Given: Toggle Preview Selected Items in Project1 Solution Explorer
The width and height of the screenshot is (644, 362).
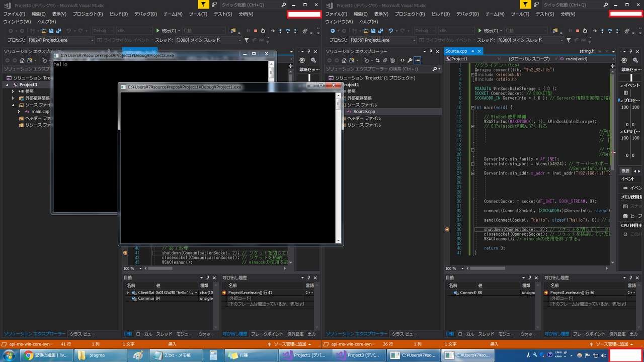Looking at the screenshot, I should coord(417,60).
